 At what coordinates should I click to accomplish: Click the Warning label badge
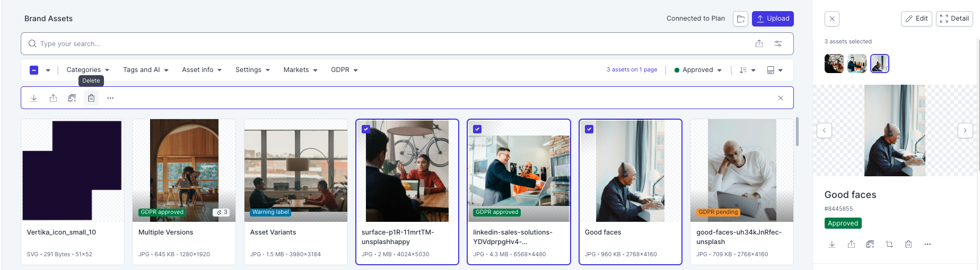270,212
